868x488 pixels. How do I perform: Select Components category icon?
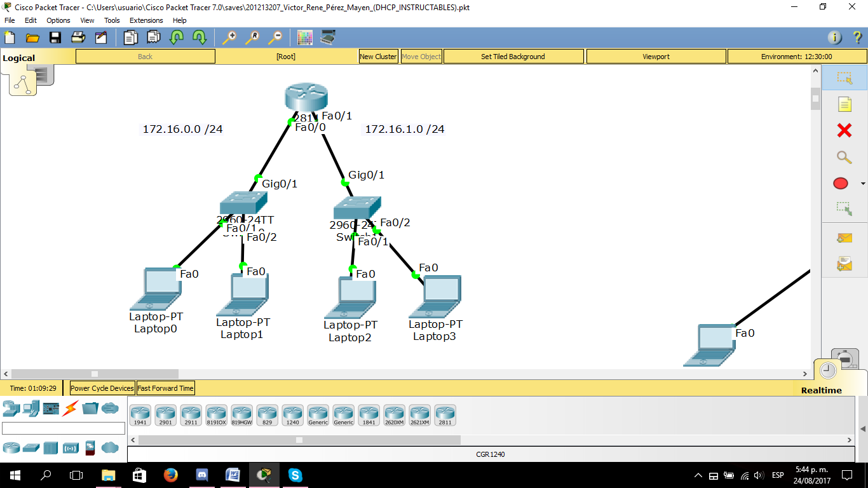tap(51, 408)
